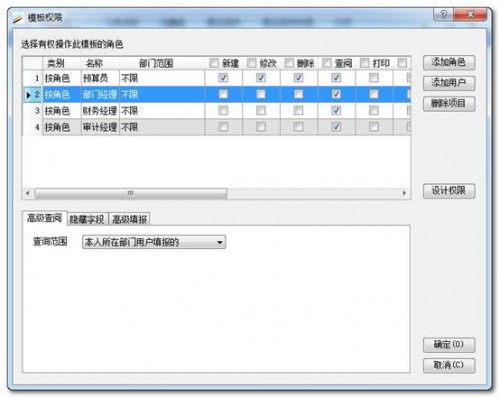The image size is (500, 398).
Task: Check 删除 for 审计经理 row
Action: pos(298,127)
